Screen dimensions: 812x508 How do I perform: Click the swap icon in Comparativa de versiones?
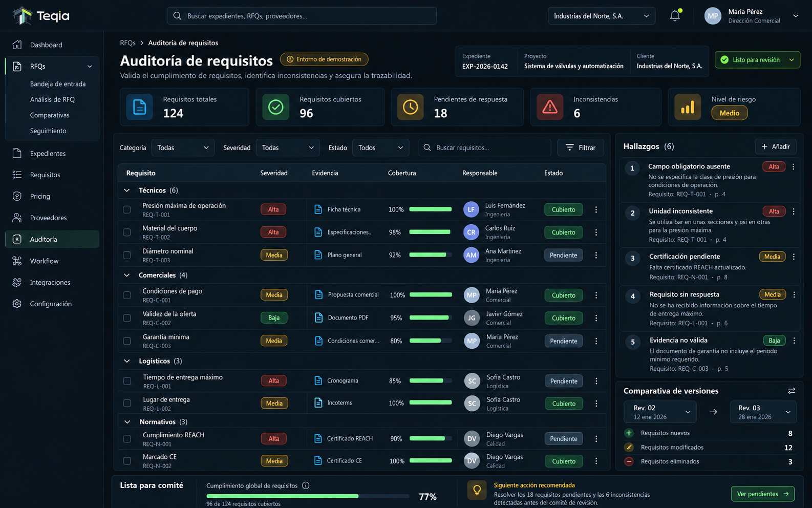tap(792, 391)
